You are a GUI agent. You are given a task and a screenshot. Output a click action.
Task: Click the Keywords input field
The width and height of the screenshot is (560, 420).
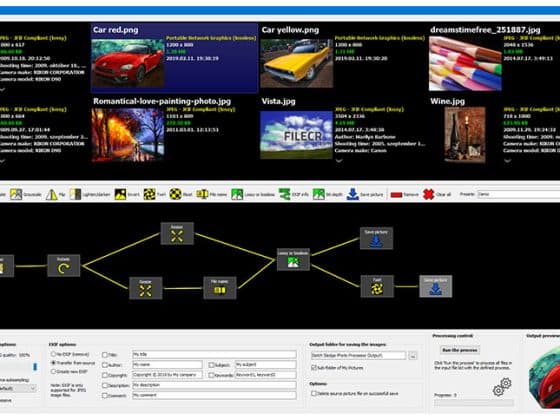tap(265, 375)
